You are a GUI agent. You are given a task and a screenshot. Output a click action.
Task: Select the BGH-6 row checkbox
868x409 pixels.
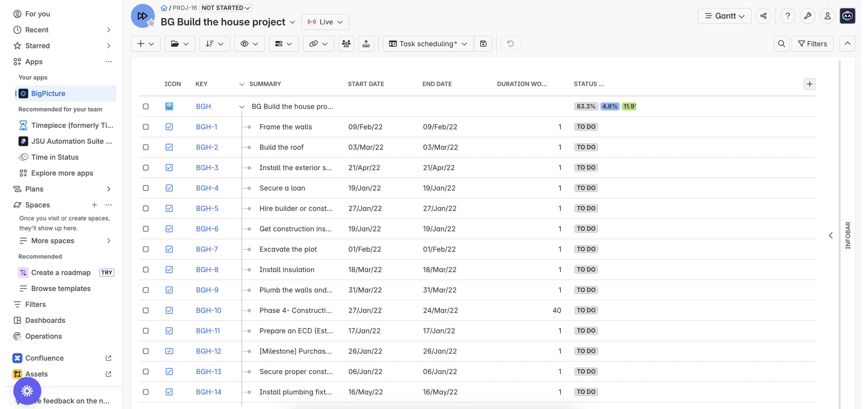point(146,229)
